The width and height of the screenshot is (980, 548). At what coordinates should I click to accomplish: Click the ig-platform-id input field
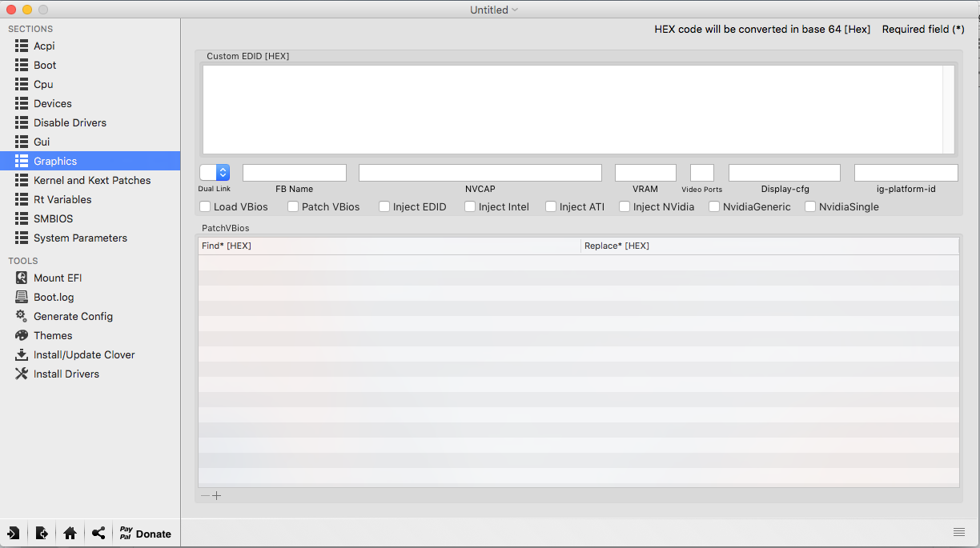click(906, 173)
